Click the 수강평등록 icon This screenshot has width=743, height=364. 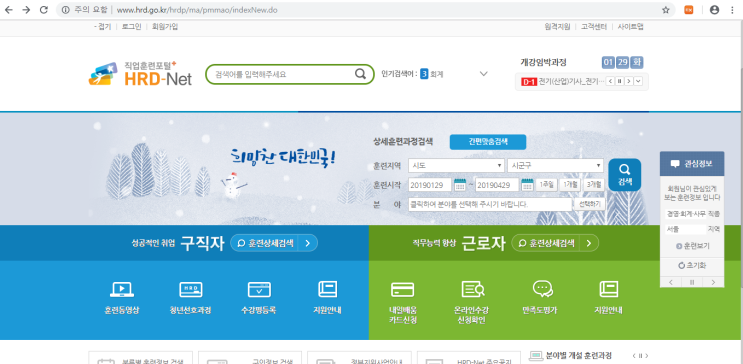pos(259,289)
